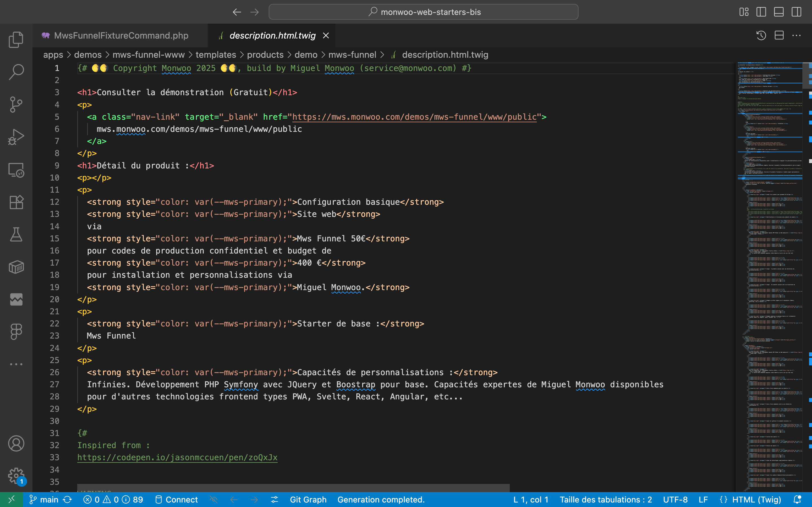Switch to MwsFunnelFixtureCommand.php tab
This screenshot has height=507, width=812.
[x=121, y=35]
